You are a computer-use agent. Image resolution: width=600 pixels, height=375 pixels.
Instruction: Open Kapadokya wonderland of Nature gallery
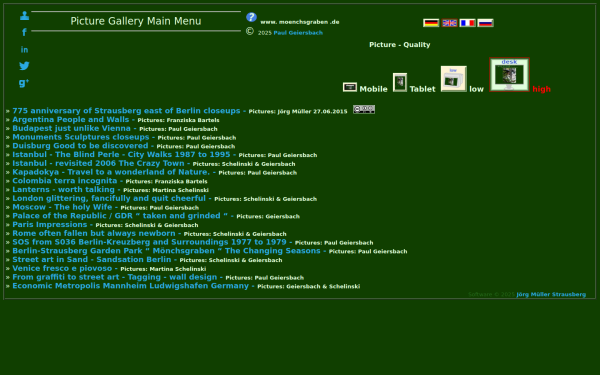point(111,172)
